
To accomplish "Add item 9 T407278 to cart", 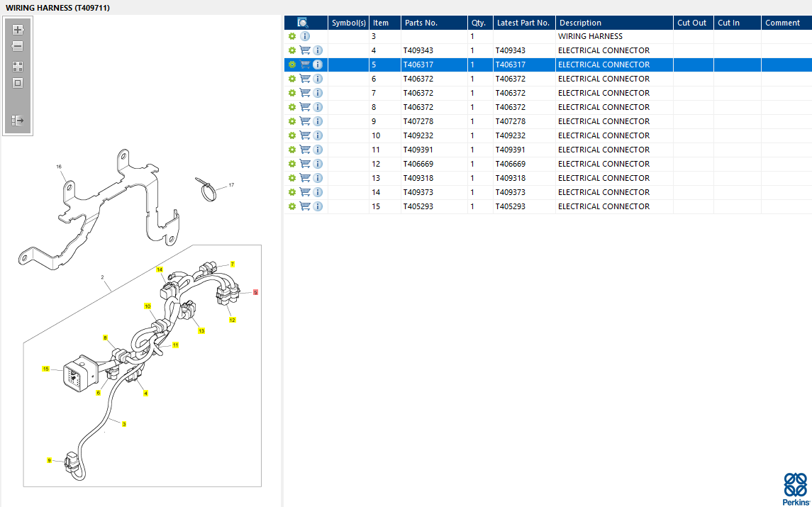I will click(x=305, y=121).
